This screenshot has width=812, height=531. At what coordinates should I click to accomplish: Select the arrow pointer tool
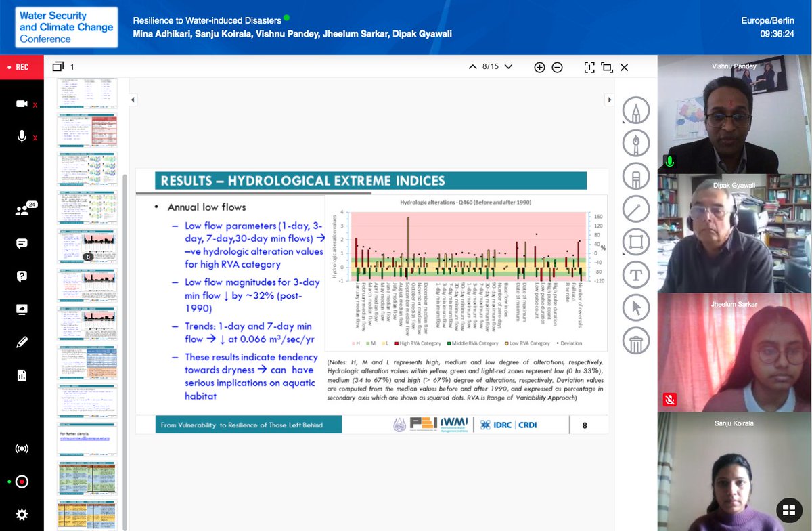pos(636,308)
